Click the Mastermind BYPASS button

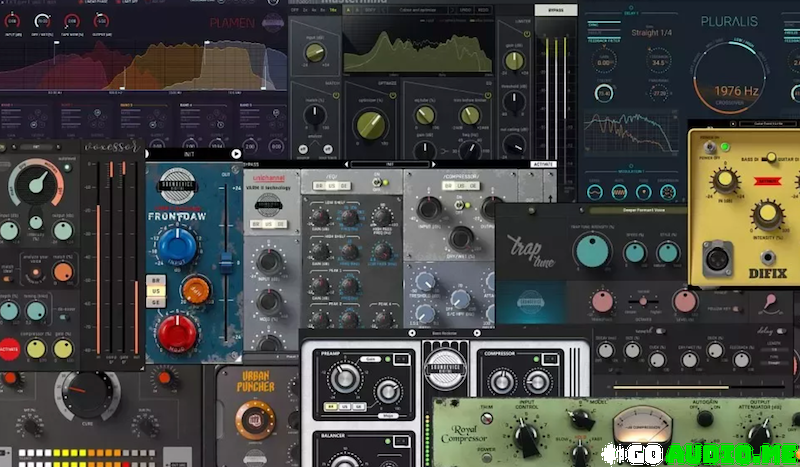(x=556, y=10)
